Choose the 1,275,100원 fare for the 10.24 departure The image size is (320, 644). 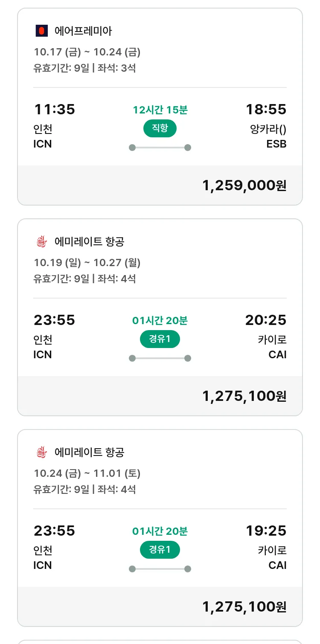point(244,607)
